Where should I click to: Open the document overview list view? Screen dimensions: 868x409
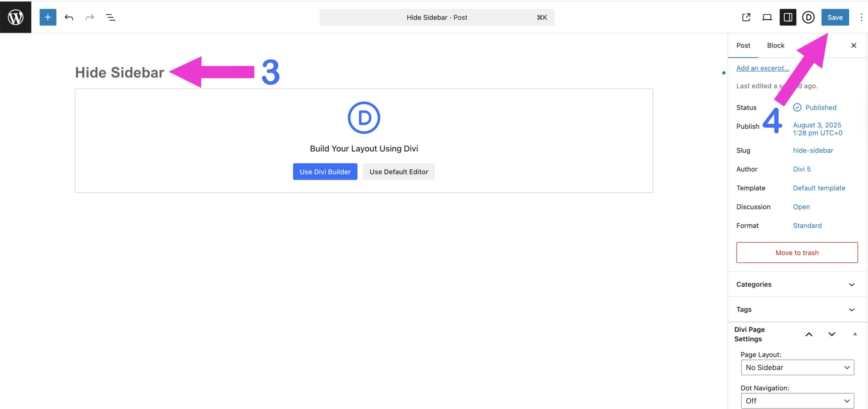[111, 17]
